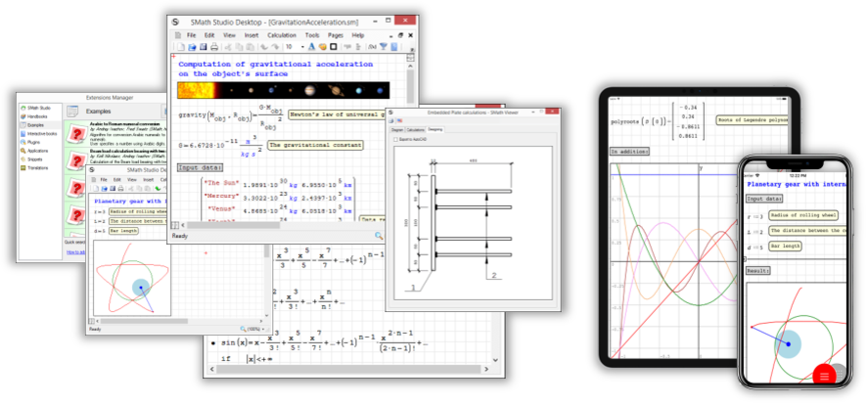Open File menu in Planetary gear window
Image resolution: width=868 pixels, height=405 pixels.
pos(104,179)
